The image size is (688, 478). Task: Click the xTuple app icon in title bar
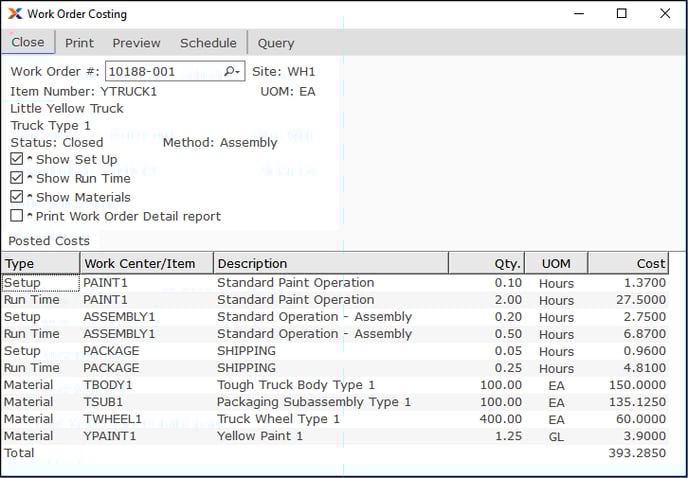(x=14, y=14)
